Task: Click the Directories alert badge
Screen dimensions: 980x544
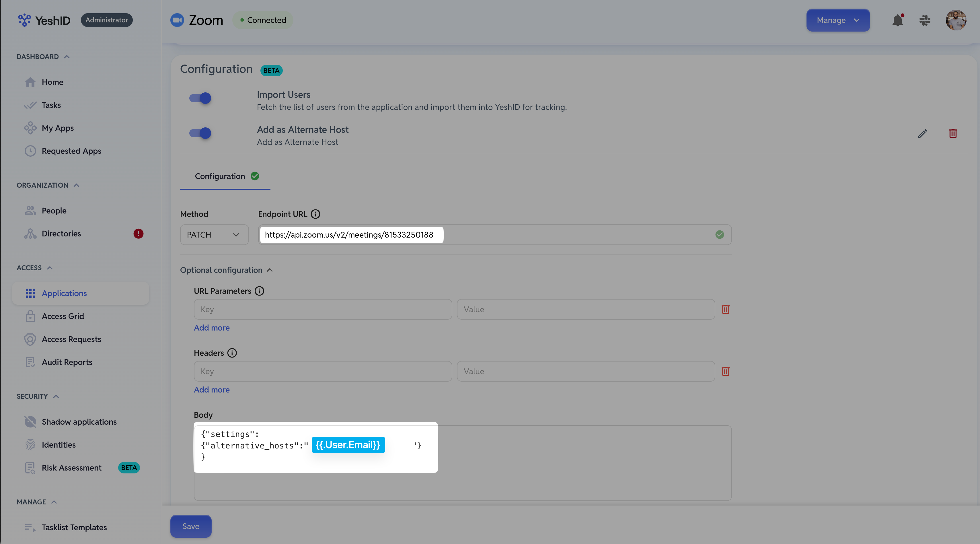Action: pos(138,233)
